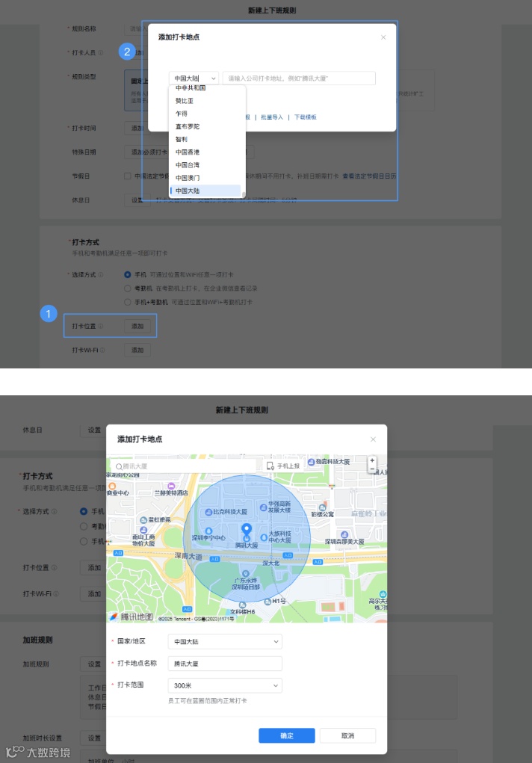This screenshot has width=532, height=763.
Task: Close the country-list 添加打卡地点 dialog
Action: (x=383, y=37)
